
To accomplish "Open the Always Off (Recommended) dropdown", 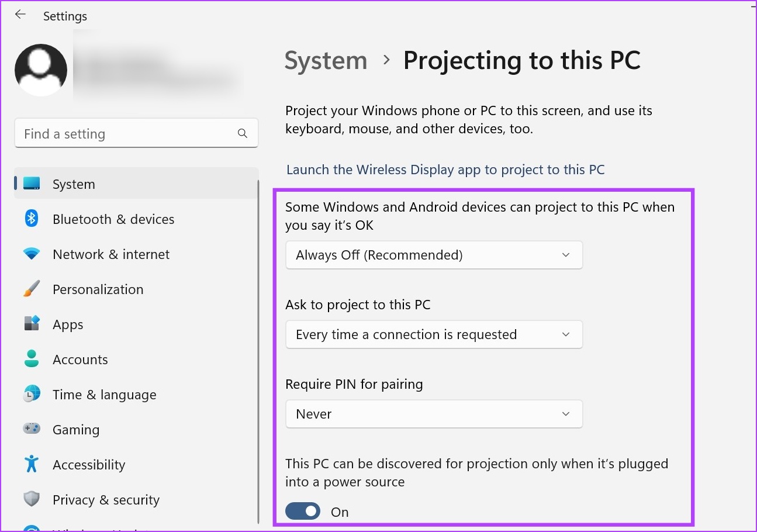I will tap(434, 255).
